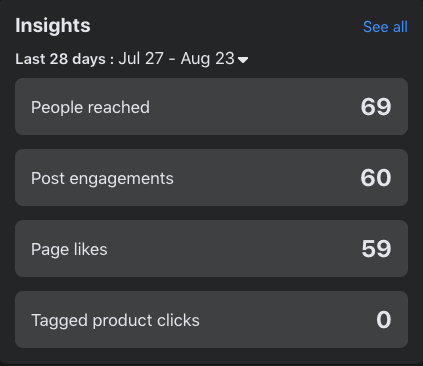Click the 69 people reached count

point(376,107)
